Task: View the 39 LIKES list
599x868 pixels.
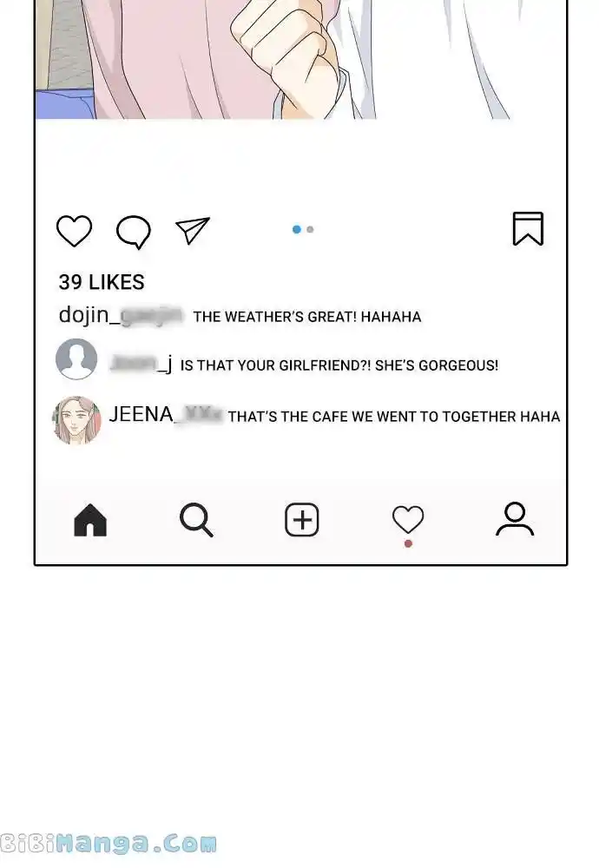Action: [102, 282]
